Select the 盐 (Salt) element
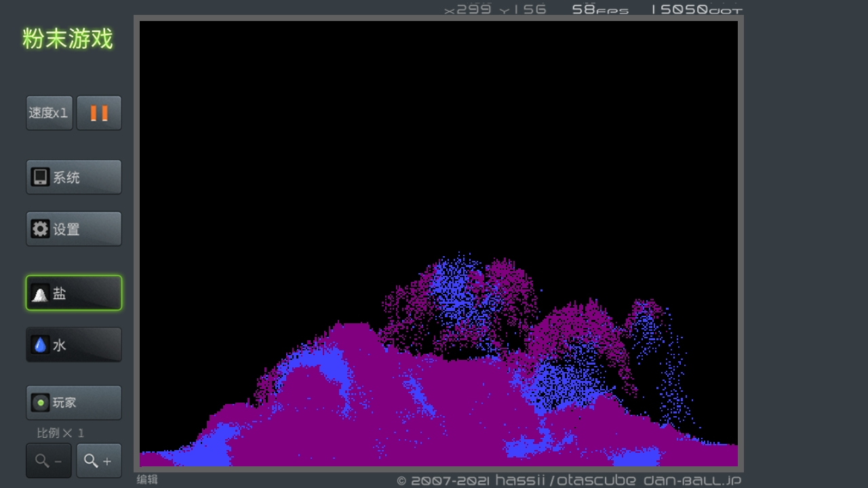Viewport: 868px width, 488px height. click(x=74, y=293)
